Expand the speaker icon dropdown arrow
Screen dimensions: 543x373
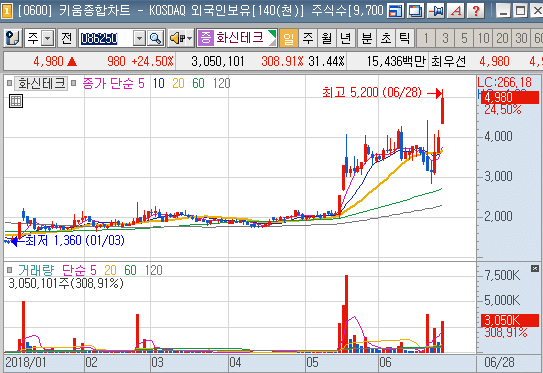click(x=189, y=38)
